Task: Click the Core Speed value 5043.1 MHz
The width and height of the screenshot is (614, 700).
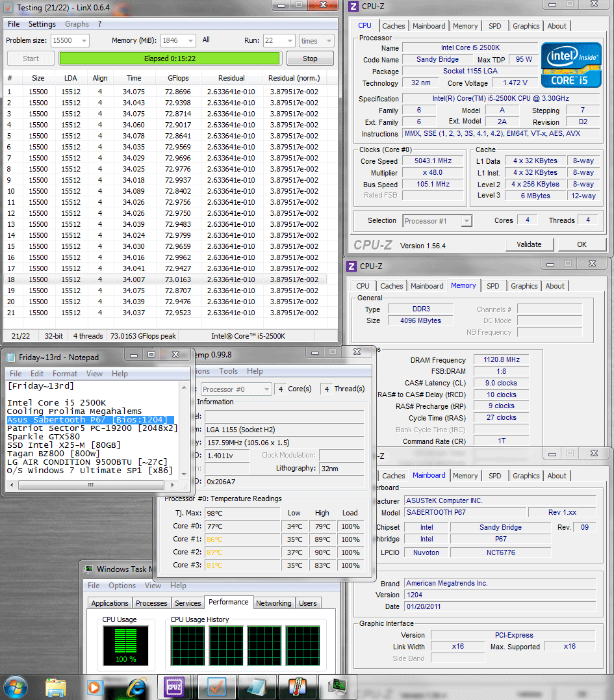Action: pos(433,161)
